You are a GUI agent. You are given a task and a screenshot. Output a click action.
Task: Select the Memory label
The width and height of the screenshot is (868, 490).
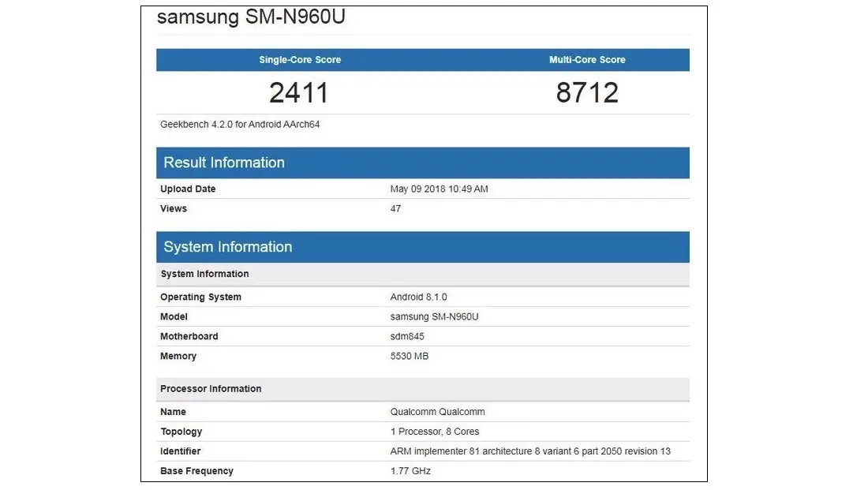[x=178, y=356]
